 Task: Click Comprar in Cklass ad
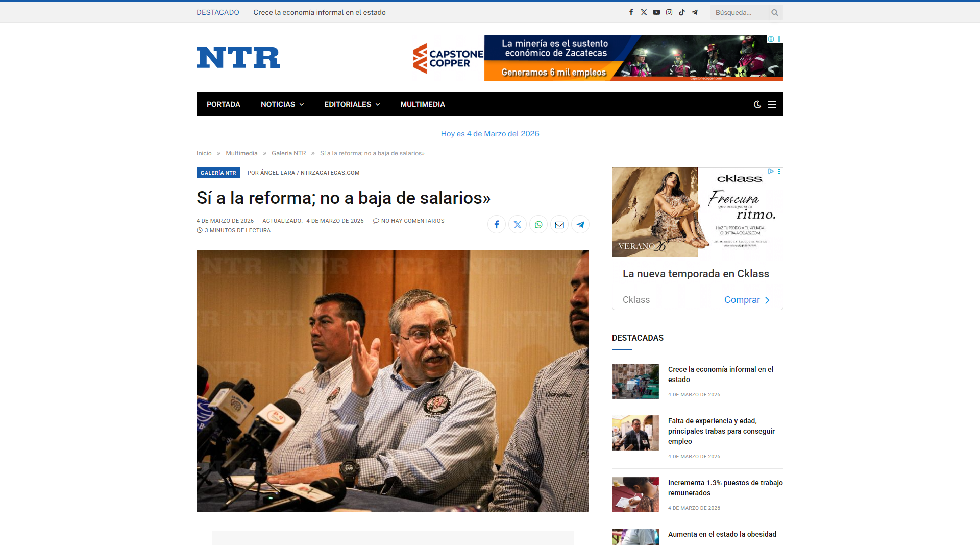[747, 300]
